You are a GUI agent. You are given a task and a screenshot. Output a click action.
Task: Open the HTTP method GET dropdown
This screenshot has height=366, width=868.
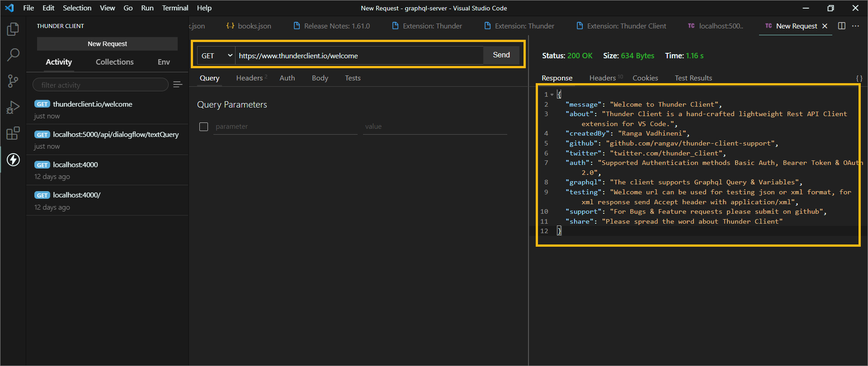point(217,56)
